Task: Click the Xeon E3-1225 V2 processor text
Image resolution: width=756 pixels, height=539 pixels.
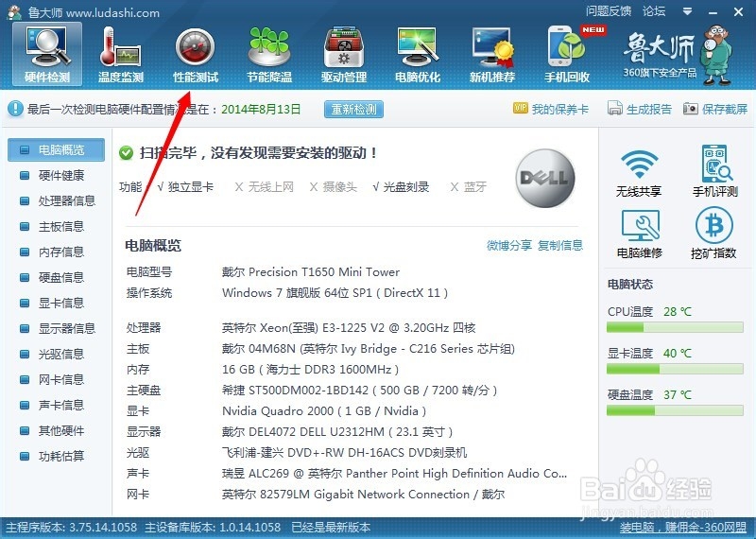Action: click(x=349, y=328)
